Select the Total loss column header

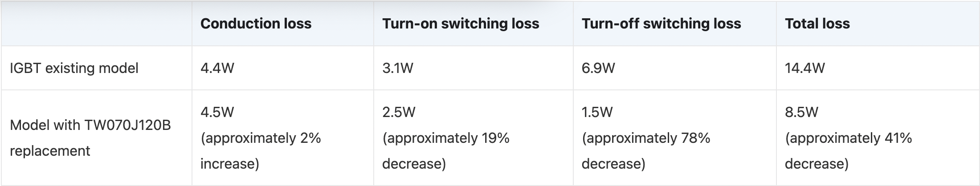[x=817, y=24]
